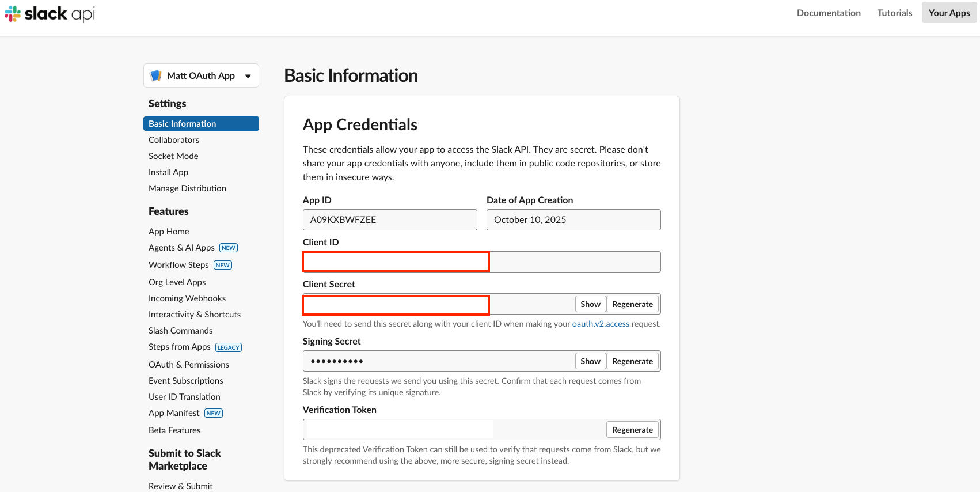
Task: Reveal the Signing Secret
Action: point(590,361)
